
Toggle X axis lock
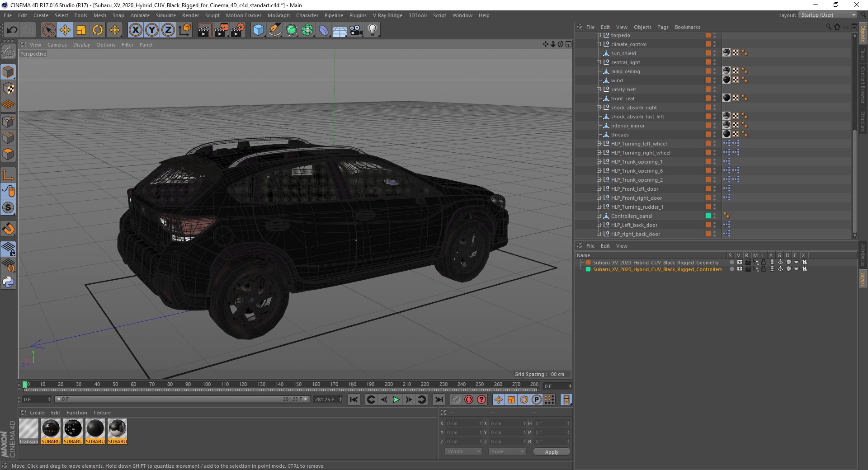pyautogui.click(x=135, y=30)
